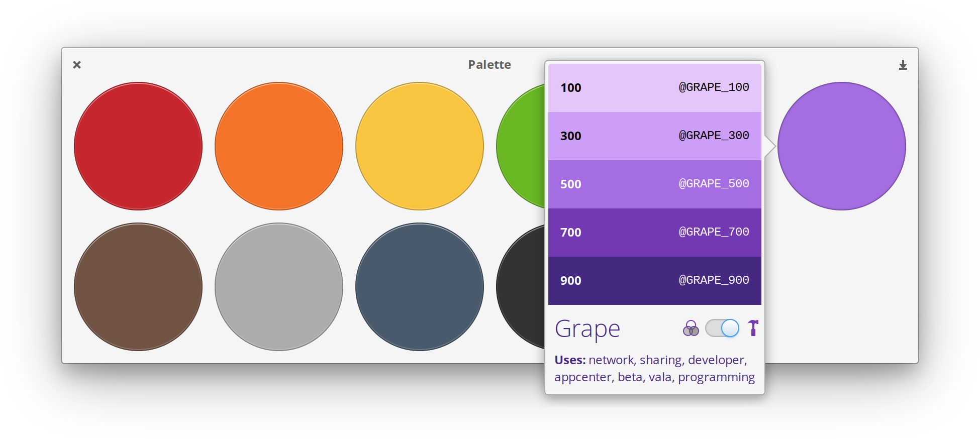Open the silver gray color circle
Image resolution: width=980 pixels, height=439 pixels.
279,286
